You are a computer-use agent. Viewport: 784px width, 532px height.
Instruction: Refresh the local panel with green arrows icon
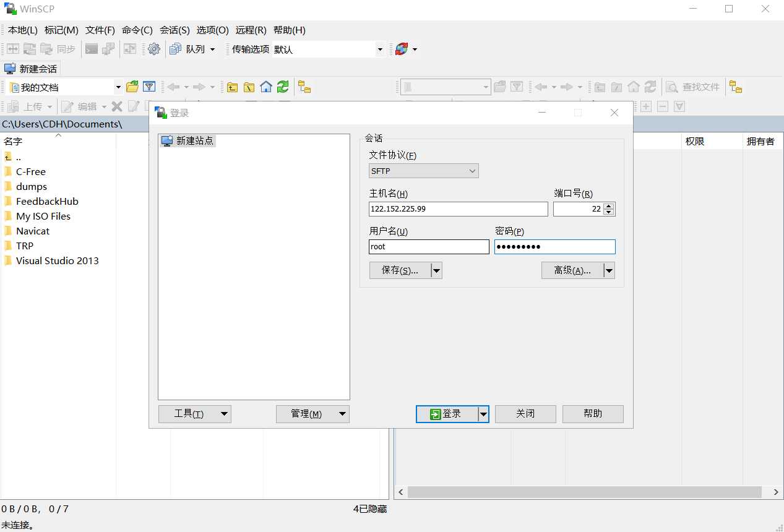click(283, 87)
